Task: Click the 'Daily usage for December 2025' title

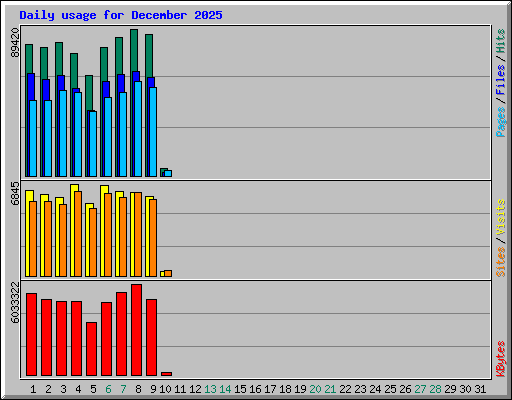Action: (x=121, y=15)
